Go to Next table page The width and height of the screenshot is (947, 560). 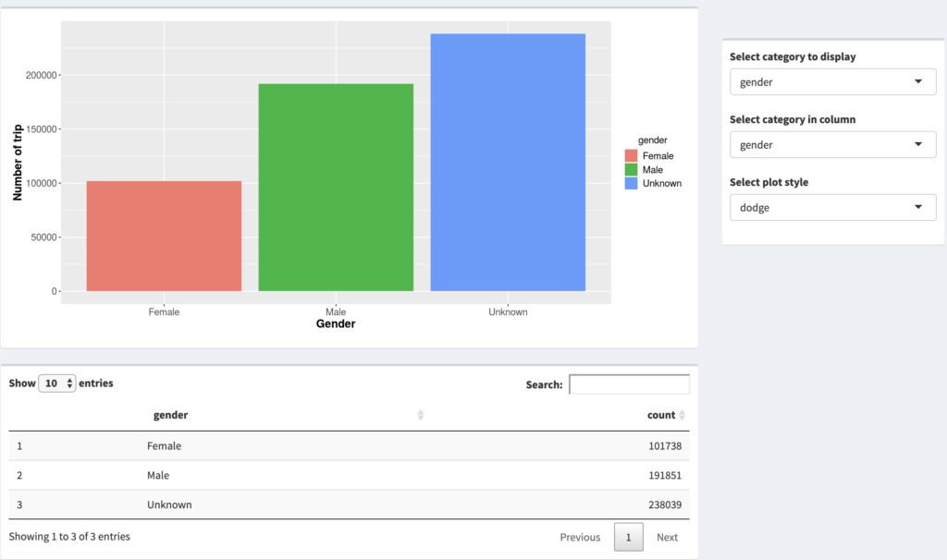tap(667, 537)
